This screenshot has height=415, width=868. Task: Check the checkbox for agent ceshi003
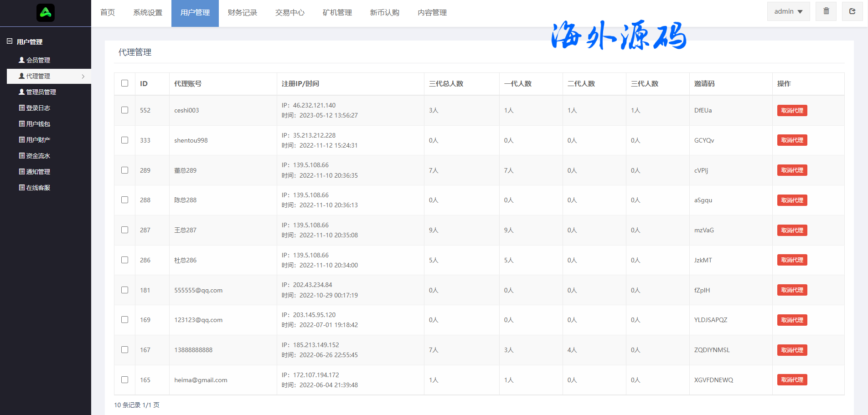coord(124,110)
